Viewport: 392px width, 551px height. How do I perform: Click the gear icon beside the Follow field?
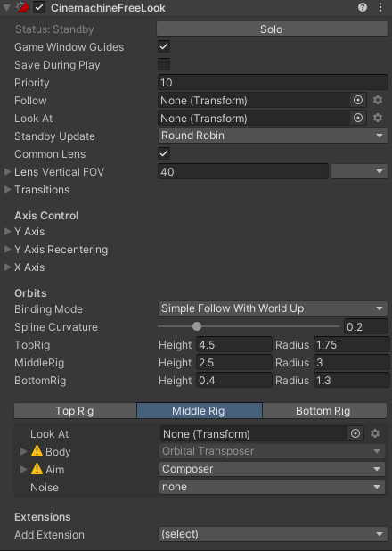click(x=378, y=100)
